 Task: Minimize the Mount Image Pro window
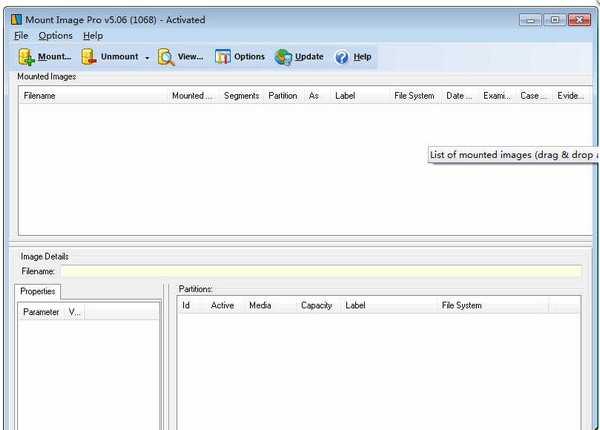coord(530,20)
